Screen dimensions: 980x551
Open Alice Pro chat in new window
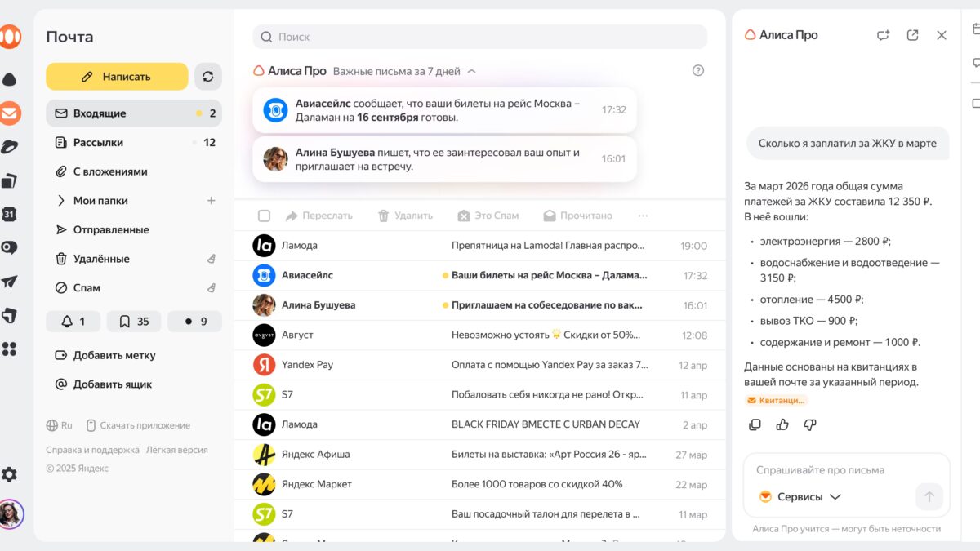pyautogui.click(x=912, y=35)
